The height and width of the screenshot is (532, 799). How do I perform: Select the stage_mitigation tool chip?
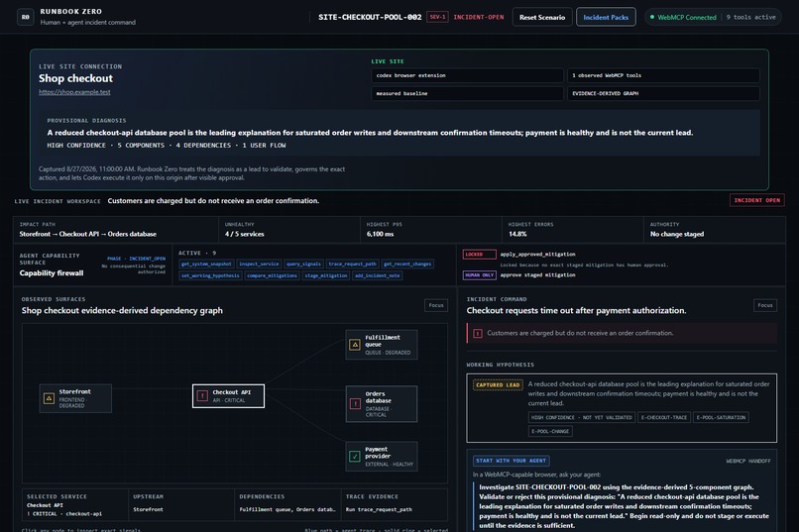[325, 275]
